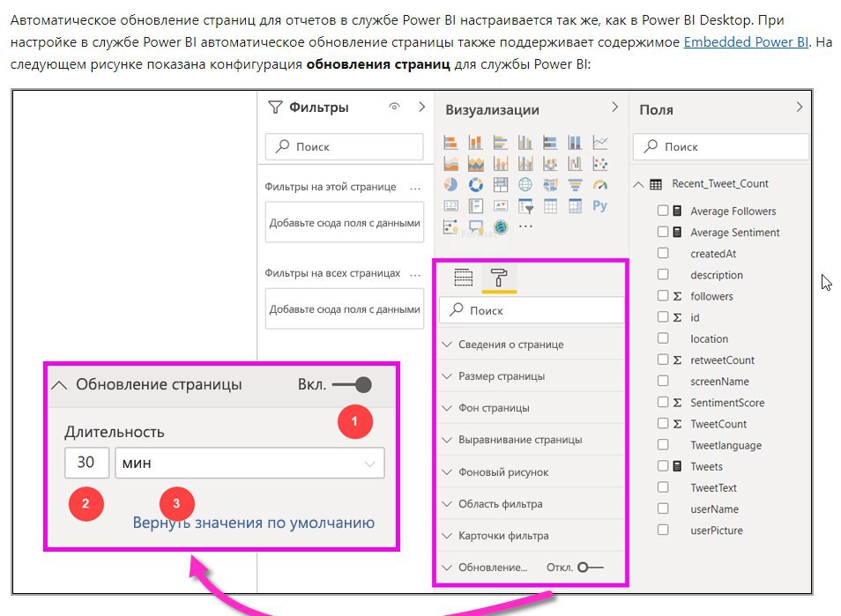Collapse the Поля pane chevron

click(800, 107)
